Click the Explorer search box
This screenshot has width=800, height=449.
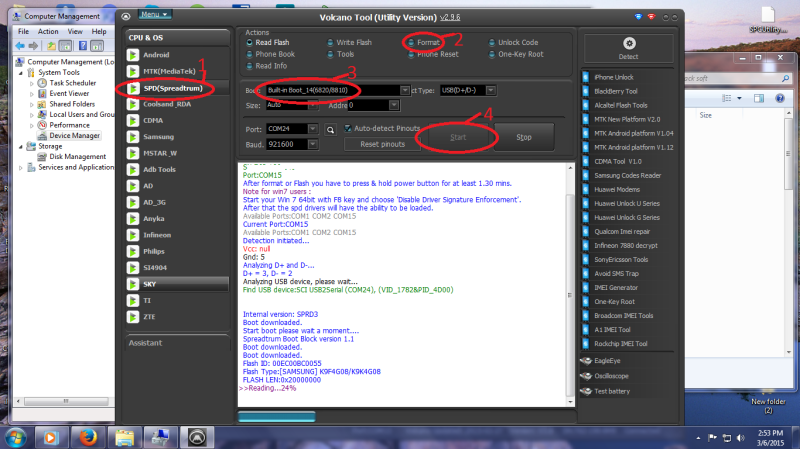736,79
